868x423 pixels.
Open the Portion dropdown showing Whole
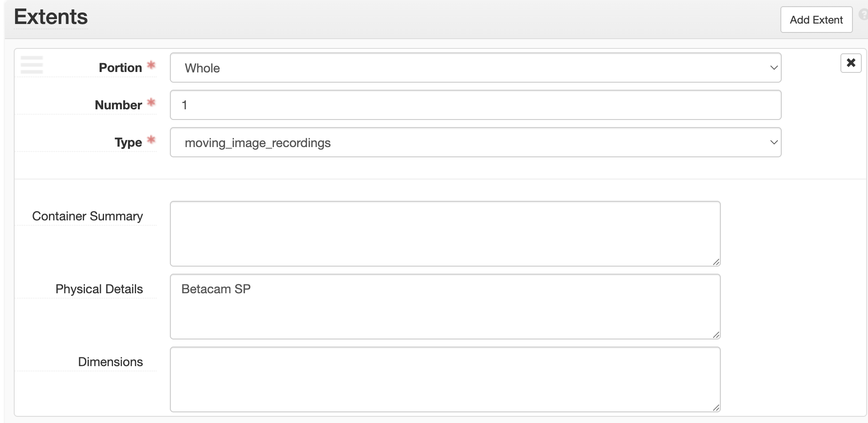coord(474,68)
